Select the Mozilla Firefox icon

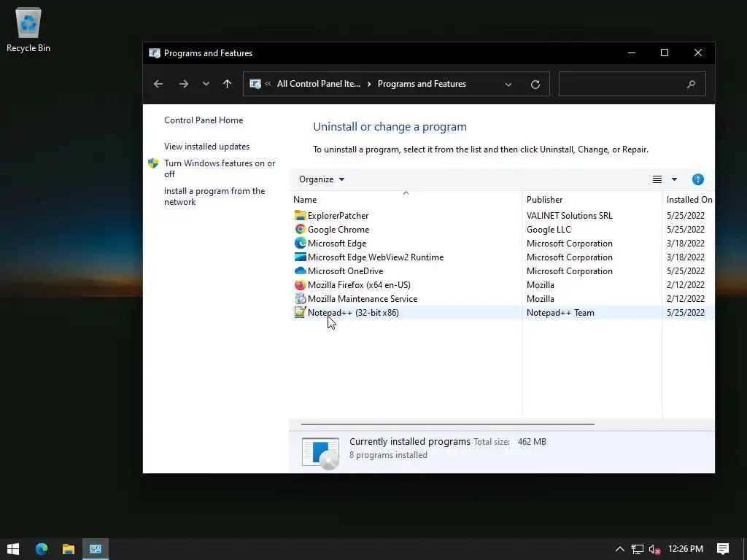point(300,285)
